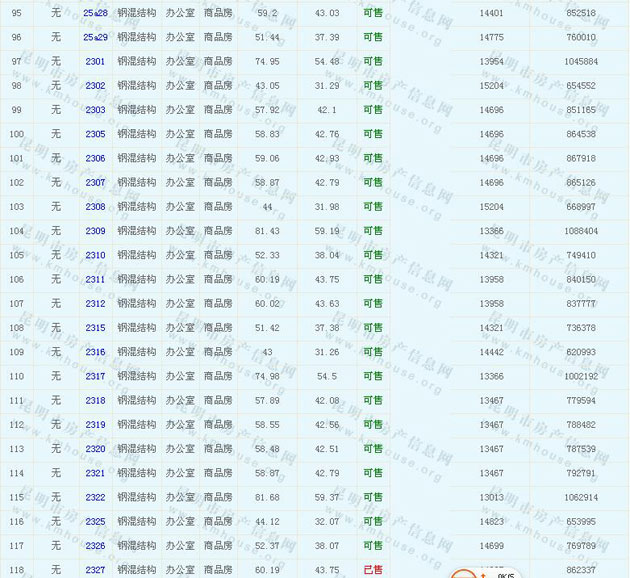Viewport: 630px width, 578px height.
Task: Open unit 2320 link
Action: click(95, 449)
